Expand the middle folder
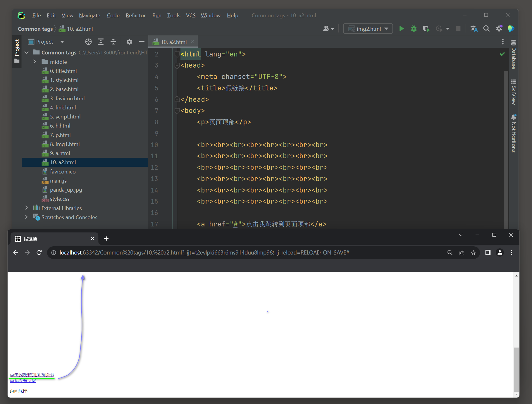The width and height of the screenshot is (532, 404). (35, 61)
